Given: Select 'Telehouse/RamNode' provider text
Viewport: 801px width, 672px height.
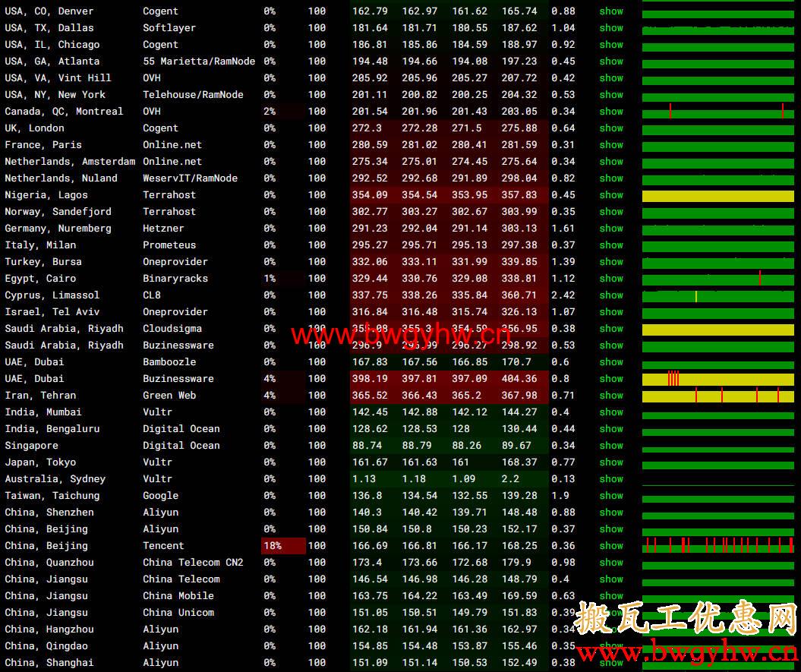Looking at the screenshot, I should tap(193, 95).
